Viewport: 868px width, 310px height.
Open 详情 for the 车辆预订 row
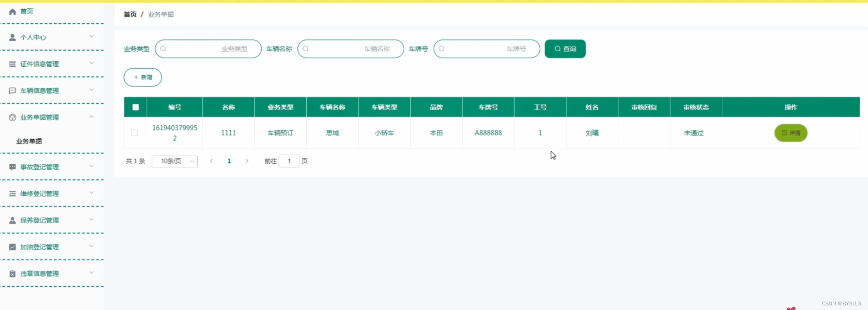(x=791, y=133)
